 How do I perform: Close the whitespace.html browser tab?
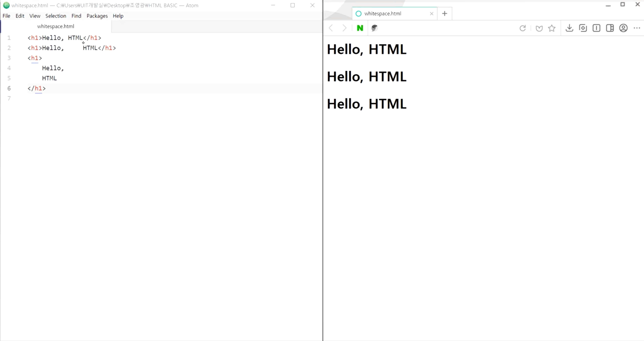coord(431,14)
